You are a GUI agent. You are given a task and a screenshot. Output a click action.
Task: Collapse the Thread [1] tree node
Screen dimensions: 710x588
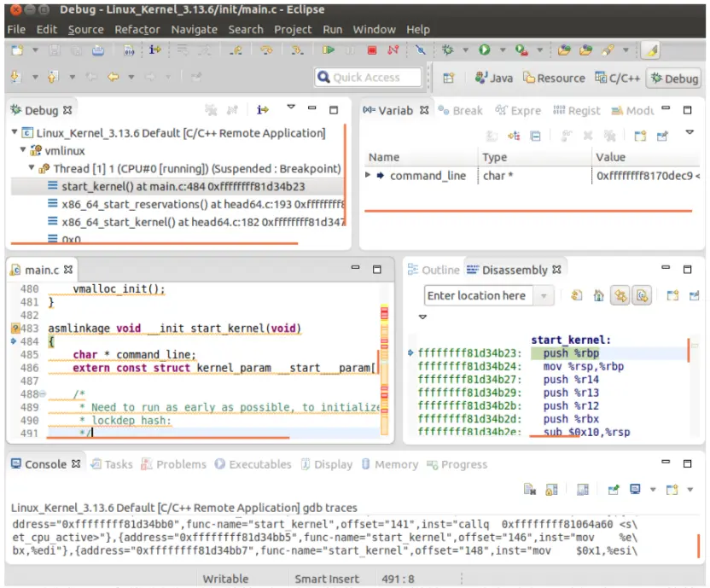coord(32,167)
